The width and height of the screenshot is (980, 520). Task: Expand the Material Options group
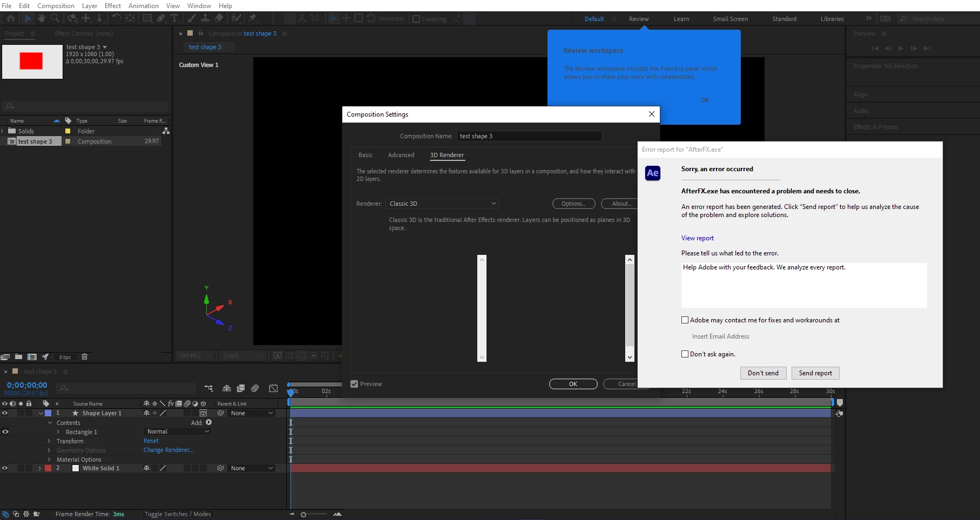coord(49,460)
